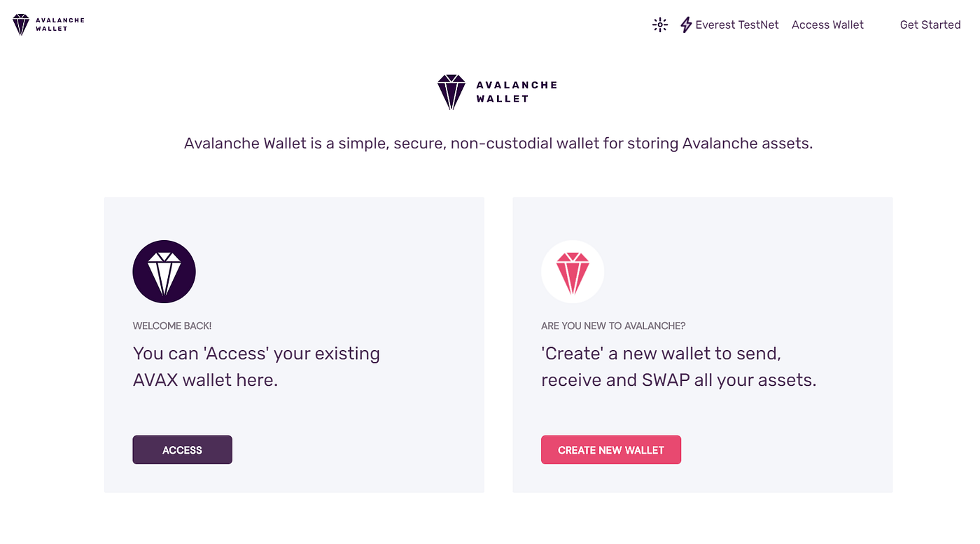Click the lightning bolt network icon
The width and height of the screenshot is (980, 544).
686,25
